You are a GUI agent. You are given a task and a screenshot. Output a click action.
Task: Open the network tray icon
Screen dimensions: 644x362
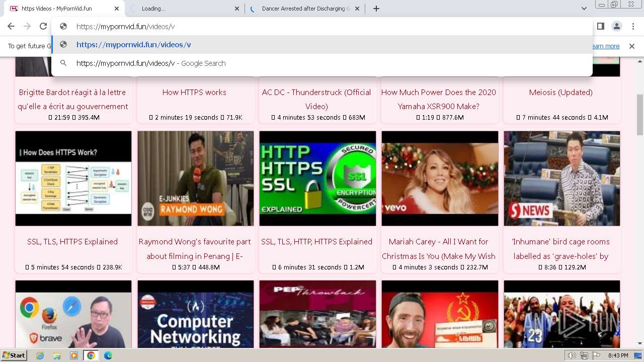(584, 355)
